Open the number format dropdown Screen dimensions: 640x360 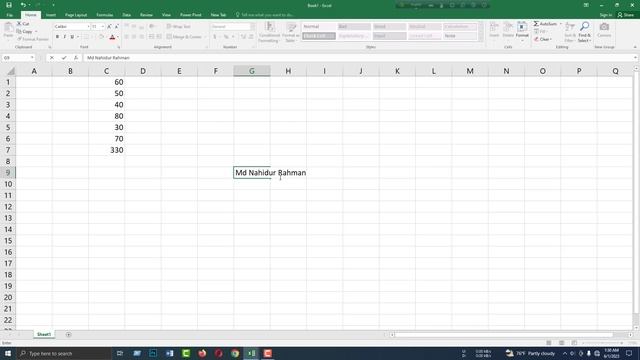(x=253, y=27)
